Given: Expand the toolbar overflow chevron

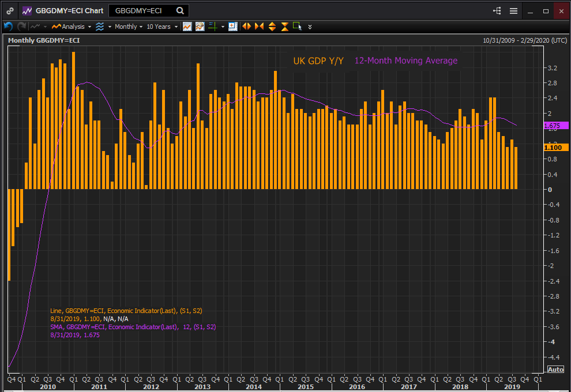Looking at the screenshot, I should 310,27.
